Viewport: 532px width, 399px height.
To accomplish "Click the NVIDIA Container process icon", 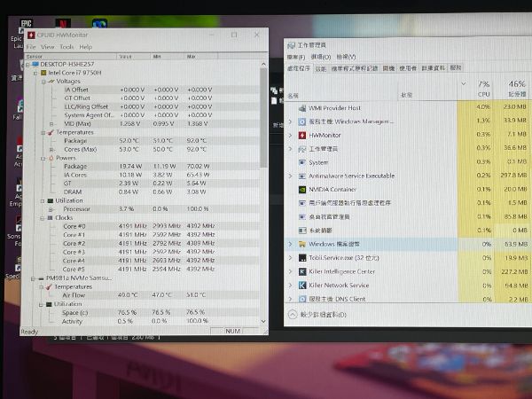I will (302, 190).
